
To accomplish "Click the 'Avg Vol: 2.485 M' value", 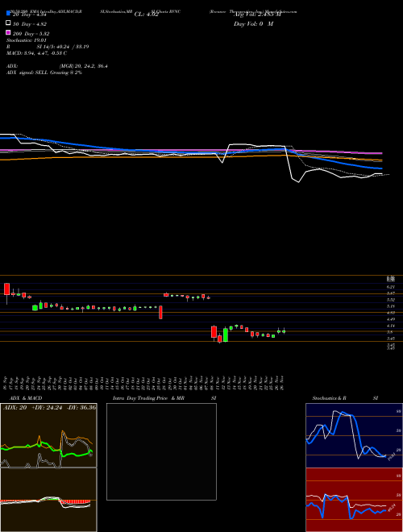I will [257, 15].
